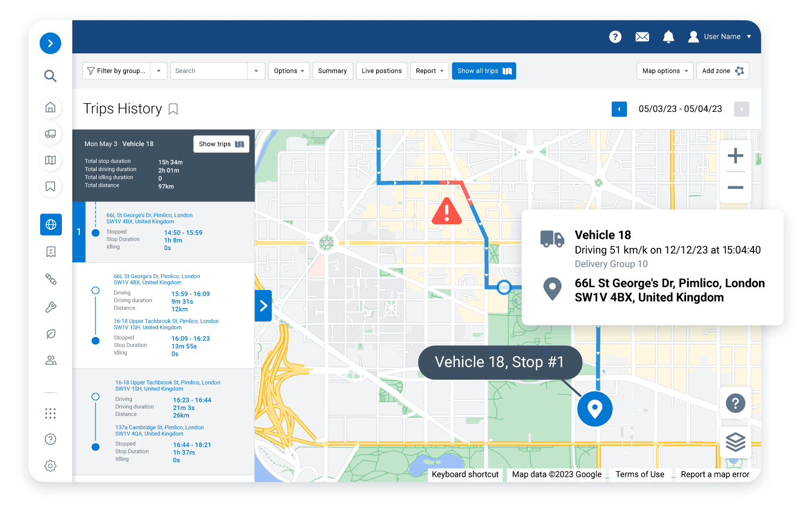Click the map layers icon
Screen dimensions: 812x517
pos(735,442)
